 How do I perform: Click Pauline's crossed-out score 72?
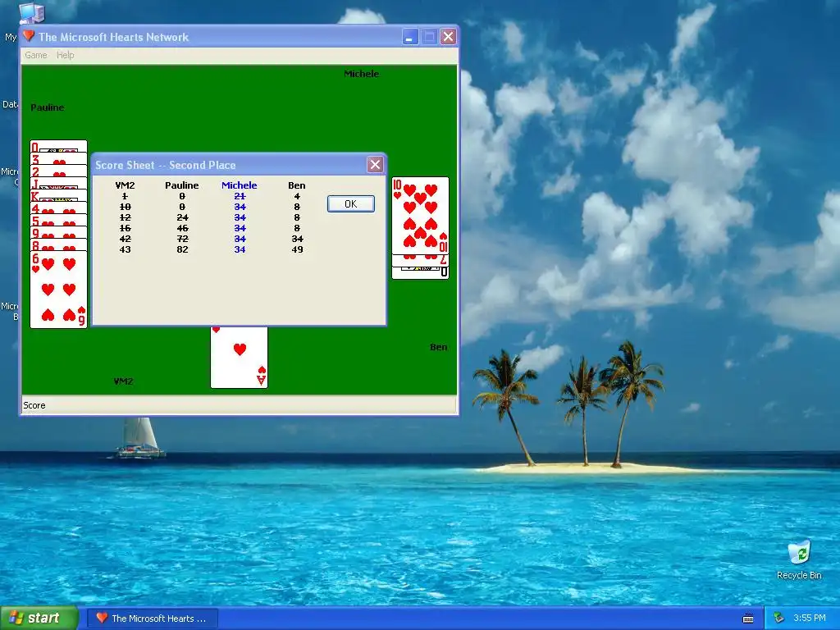pyautogui.click(x=182, y=239)
